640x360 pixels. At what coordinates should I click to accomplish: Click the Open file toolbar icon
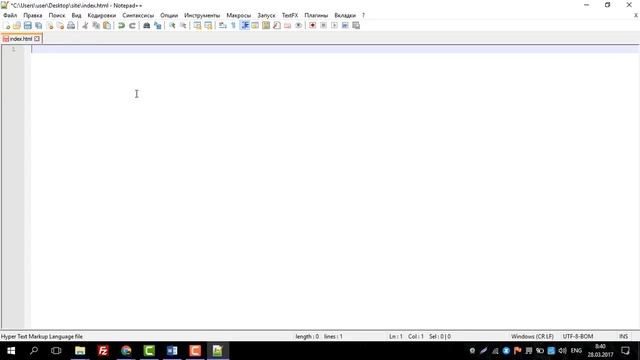click(x=17, y=25)
